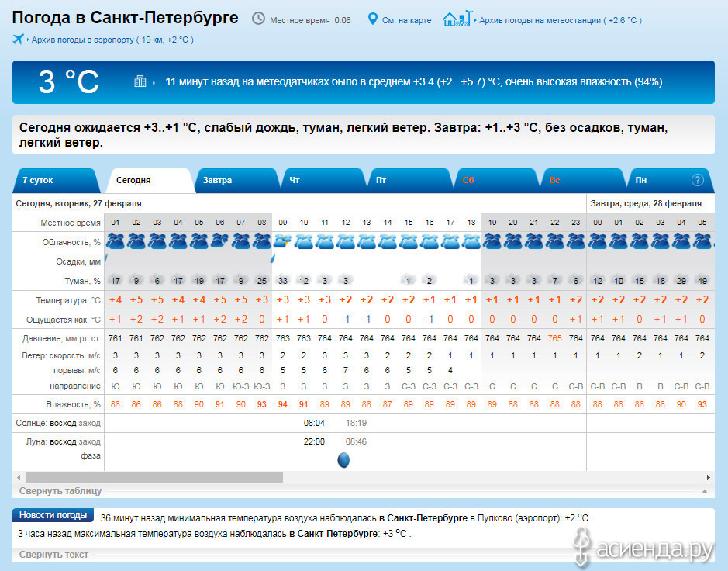Collapse the forecast table via Свернуть таблицу
Image resolution: width=728 pixels, height=571 pixels.
point(60,490)
